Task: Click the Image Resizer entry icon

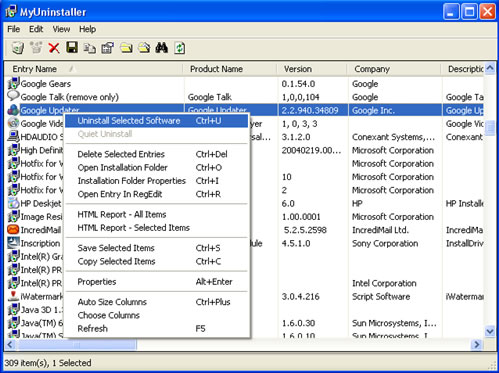Action: 13,216
